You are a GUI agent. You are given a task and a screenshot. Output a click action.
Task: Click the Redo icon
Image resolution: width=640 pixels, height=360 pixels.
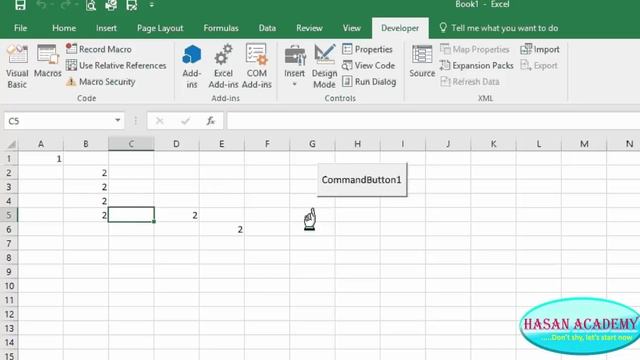[65, 5]
